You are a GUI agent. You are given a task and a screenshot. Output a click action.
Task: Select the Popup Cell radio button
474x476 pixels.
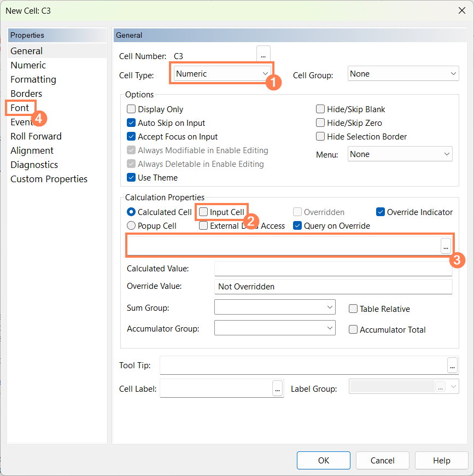coord(131,225)
